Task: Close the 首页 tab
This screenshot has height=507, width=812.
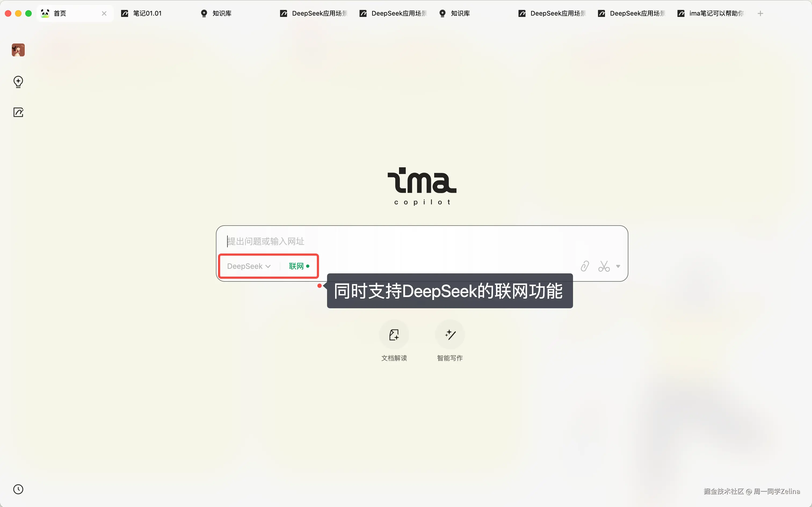Action: coord(104,13)
